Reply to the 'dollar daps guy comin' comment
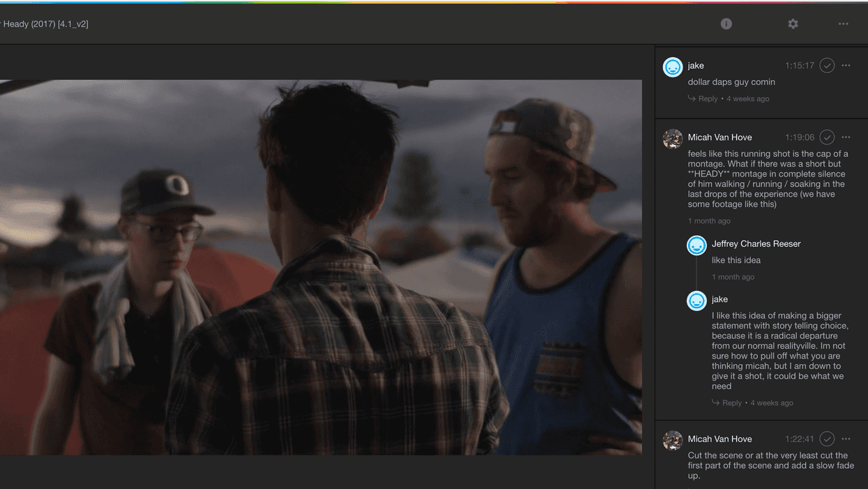Viewport: 868px width, 489px height. [703, 99]
